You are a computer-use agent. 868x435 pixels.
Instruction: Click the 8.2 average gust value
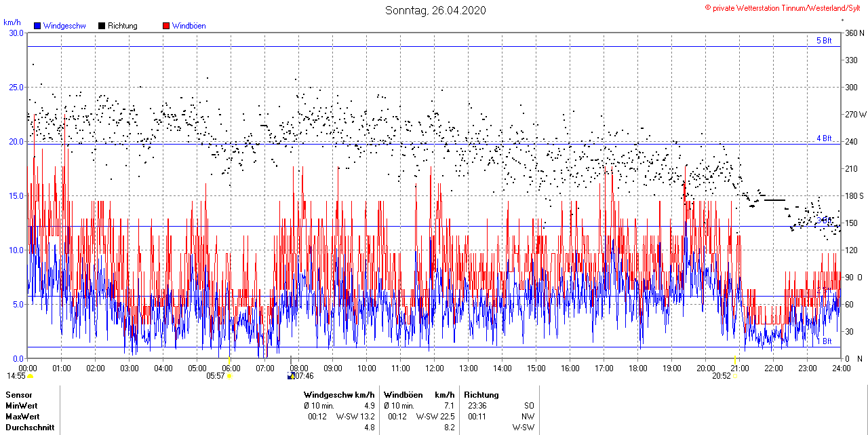[x=449, y=428]
